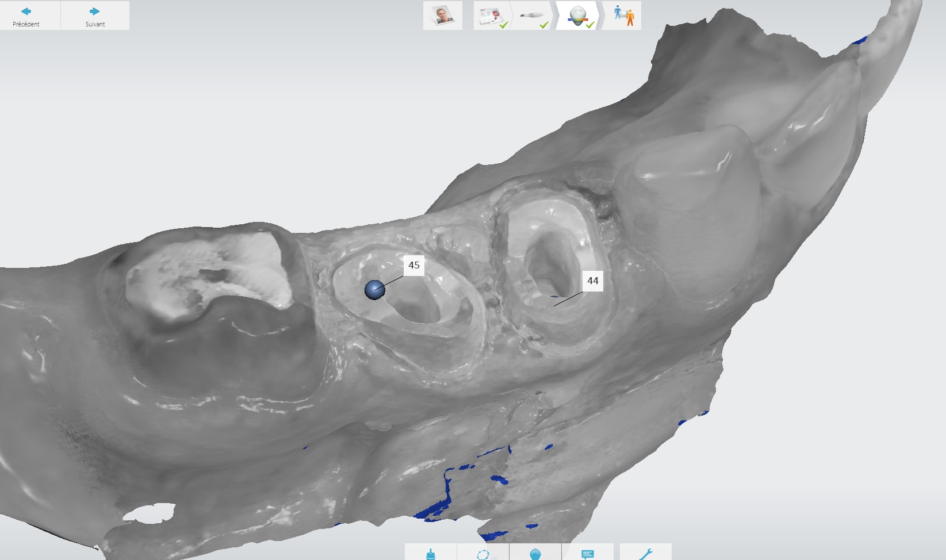This screenshot has height=560, width=946.
Task: Open the comment annotation tool
Action: (587, 553)
